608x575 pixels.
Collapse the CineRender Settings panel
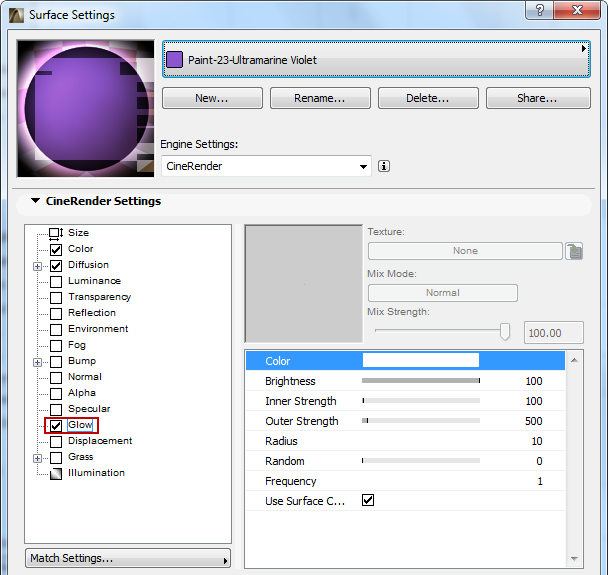(35, 201)
